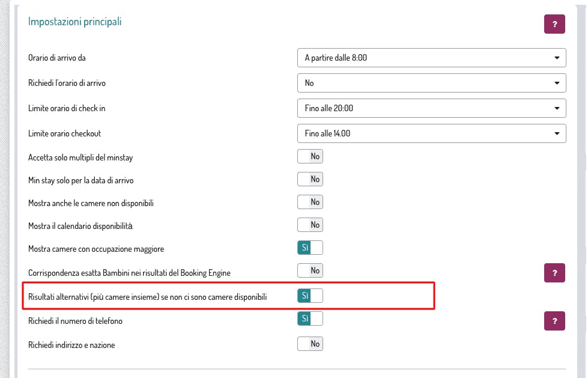Toggle Mostra anche le camere non disponibili
588x378 pixels.
click(x=310, y=202)
